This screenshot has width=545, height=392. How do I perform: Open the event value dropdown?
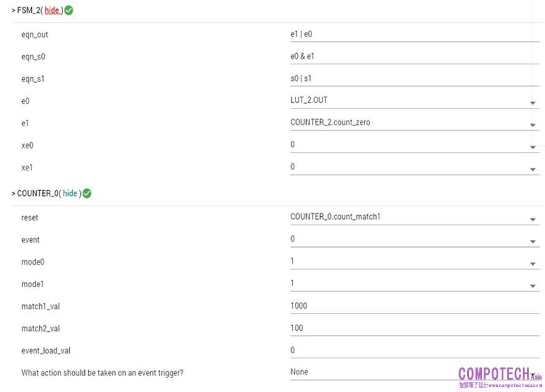tap(533, 241)
